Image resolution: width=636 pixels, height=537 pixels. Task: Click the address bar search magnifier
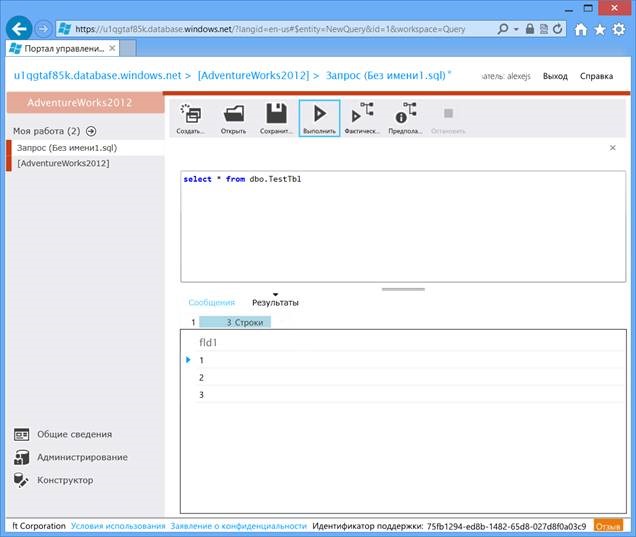pyautogui.click(x=503, y=29)
